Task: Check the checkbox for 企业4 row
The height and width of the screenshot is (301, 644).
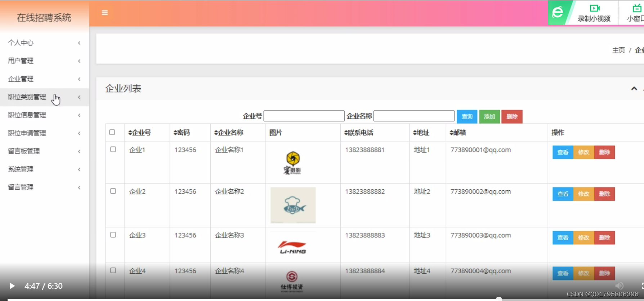Action: click(113, 270)
